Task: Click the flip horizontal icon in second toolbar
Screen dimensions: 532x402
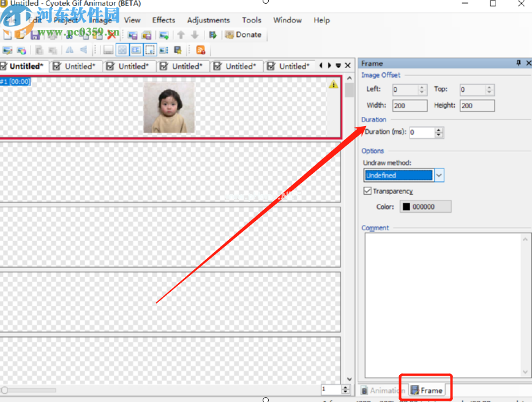Action: pos(69,50)
